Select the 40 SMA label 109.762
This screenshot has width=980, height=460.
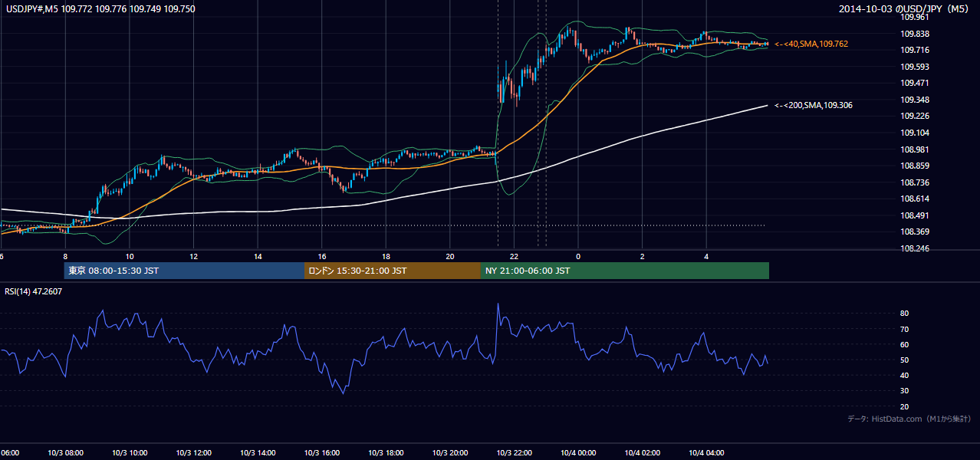(x=811, y=44)
